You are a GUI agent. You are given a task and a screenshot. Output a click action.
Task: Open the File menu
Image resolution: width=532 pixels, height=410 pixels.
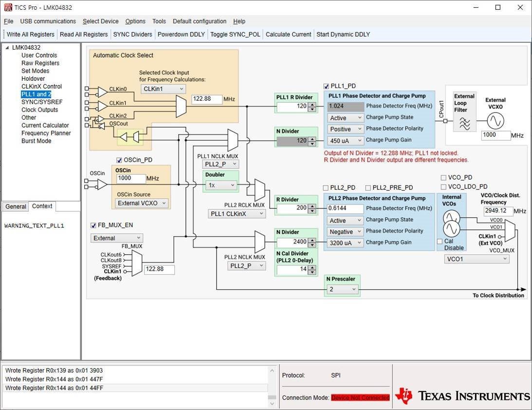pyautogui.click(x=8, y=21)
